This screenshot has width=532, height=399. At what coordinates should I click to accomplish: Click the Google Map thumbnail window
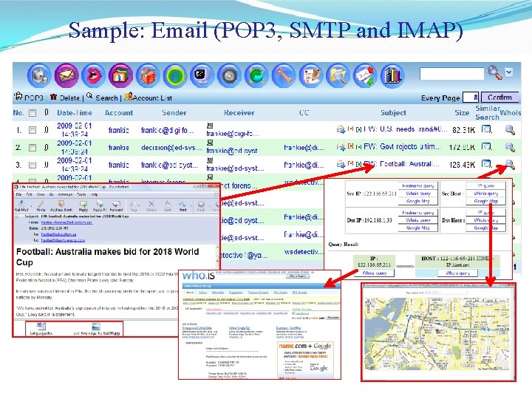click(438, 332)
